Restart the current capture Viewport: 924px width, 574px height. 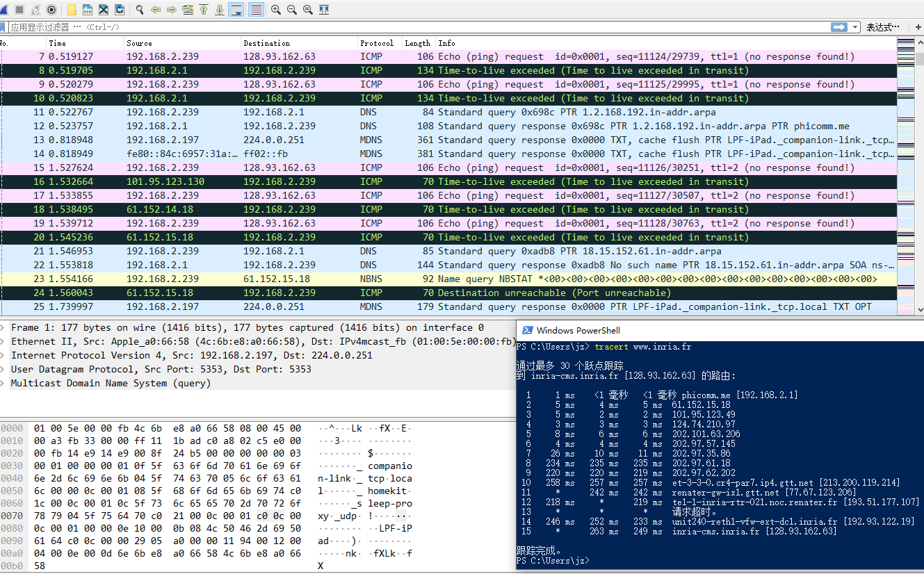(35, 10)
